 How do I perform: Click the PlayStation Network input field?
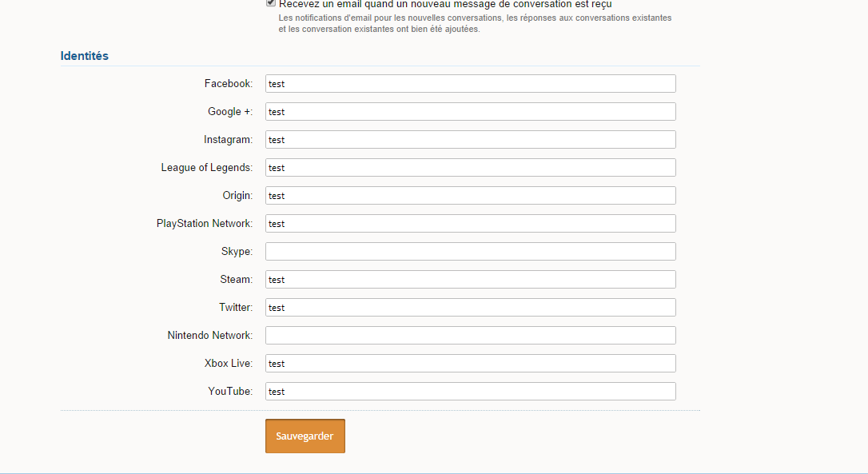471,223
